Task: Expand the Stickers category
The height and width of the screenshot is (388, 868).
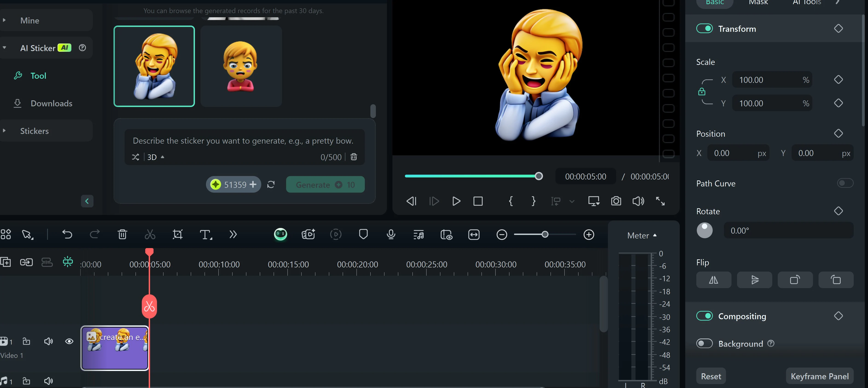Action: [4, 131]
